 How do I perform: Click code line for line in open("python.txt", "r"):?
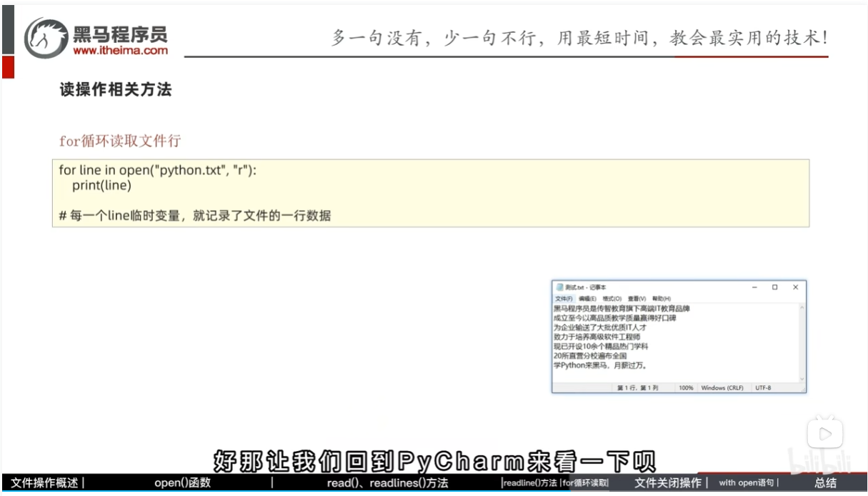pyautogui.click(x=157, y=172)
